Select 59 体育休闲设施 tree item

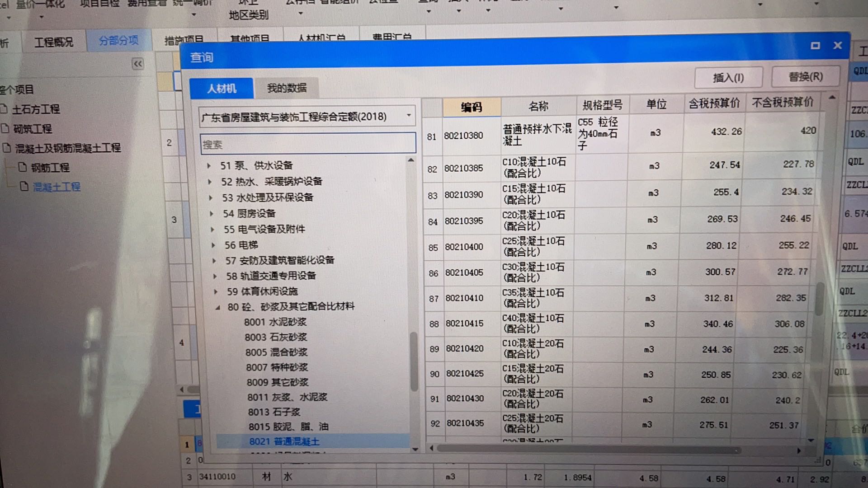pos(262,291)
